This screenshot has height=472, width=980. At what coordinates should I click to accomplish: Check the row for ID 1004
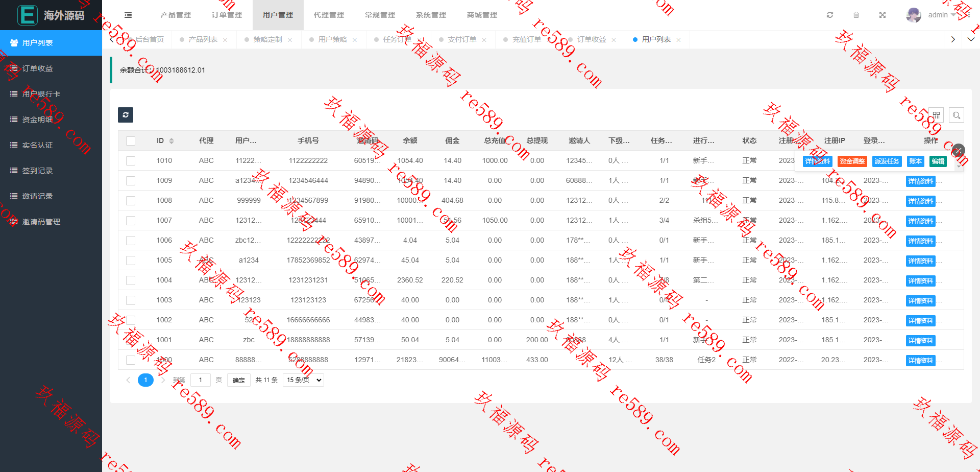point(131,280)
